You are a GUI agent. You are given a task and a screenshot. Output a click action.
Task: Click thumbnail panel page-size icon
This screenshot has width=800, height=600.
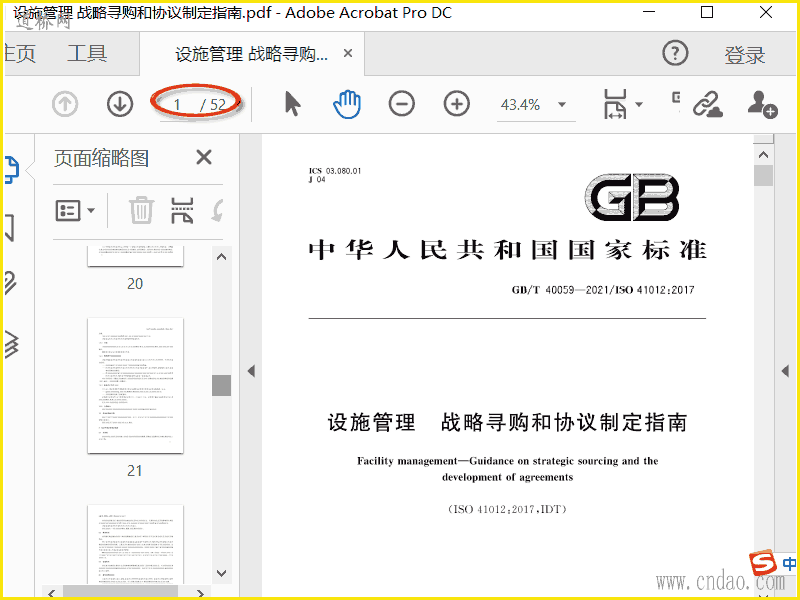[x=182, y=210]
